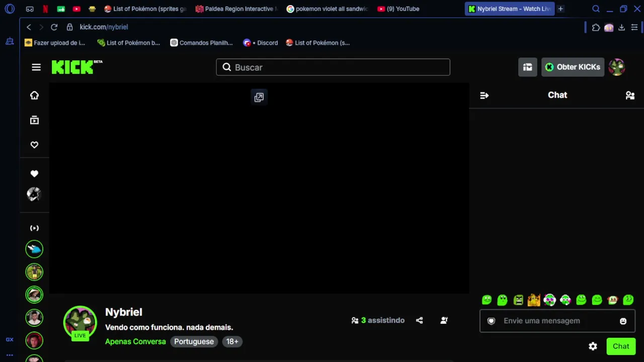Image resolution: width=644 pixels, height=362 pixels.
Task: Switch to the '(9) YouTube' tab
Action: point(398,9)
